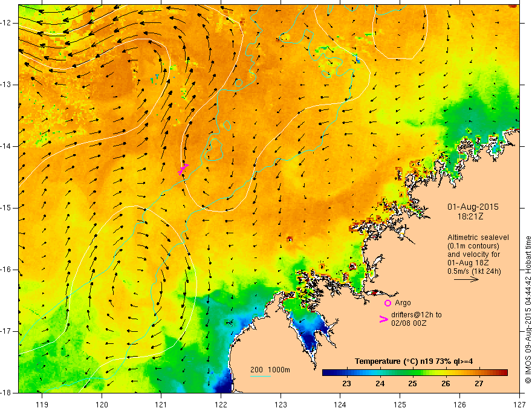Click latitude axis label -18
The image size is (532, 411).
[7, 392]
